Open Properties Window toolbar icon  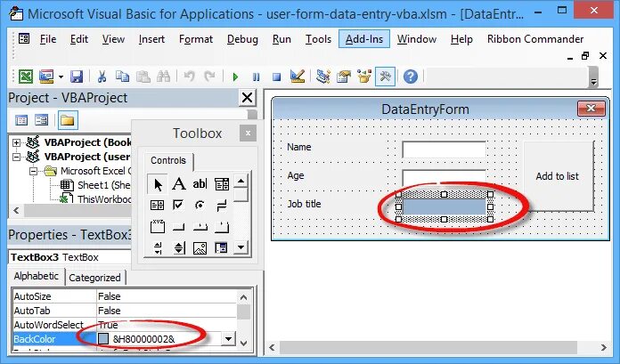(344, 76)
